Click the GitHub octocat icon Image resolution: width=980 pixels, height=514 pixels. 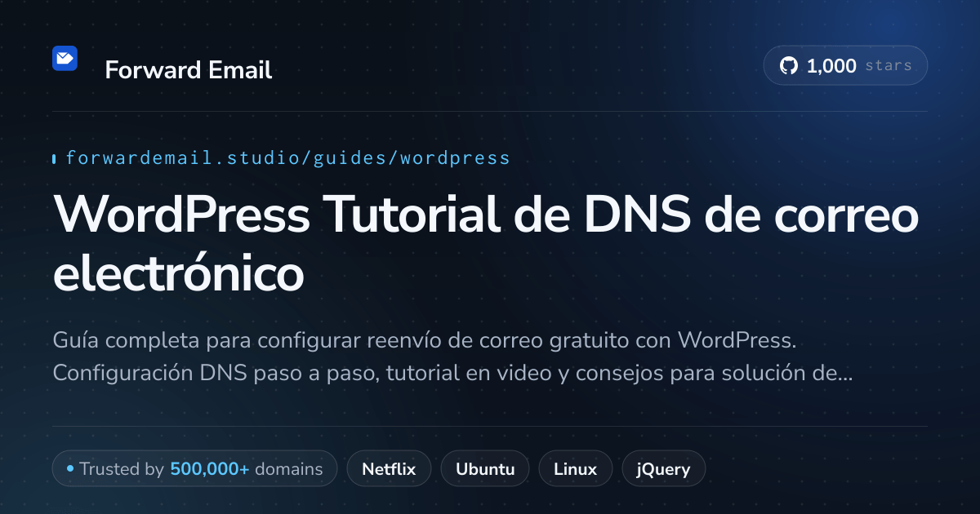(788, 66)
